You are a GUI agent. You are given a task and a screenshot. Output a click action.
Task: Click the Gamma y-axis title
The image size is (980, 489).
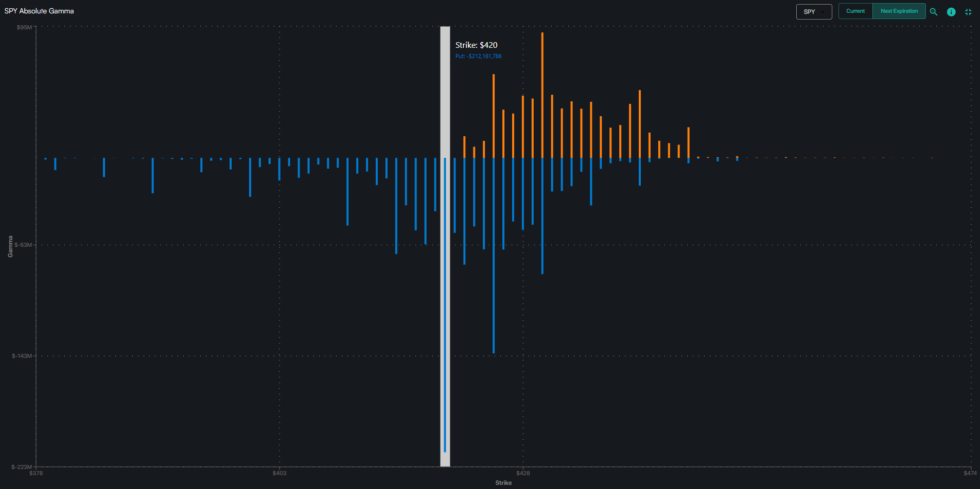(10, 246)
